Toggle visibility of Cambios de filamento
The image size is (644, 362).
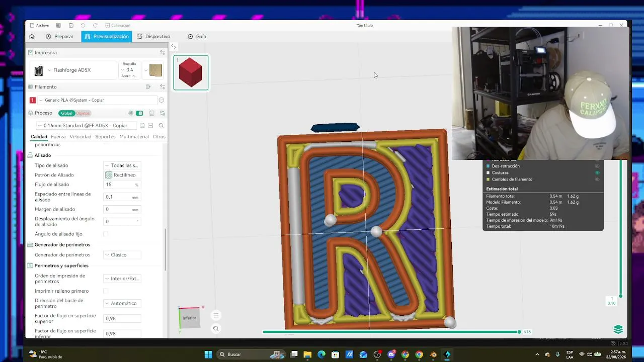[x=597, y=179]
